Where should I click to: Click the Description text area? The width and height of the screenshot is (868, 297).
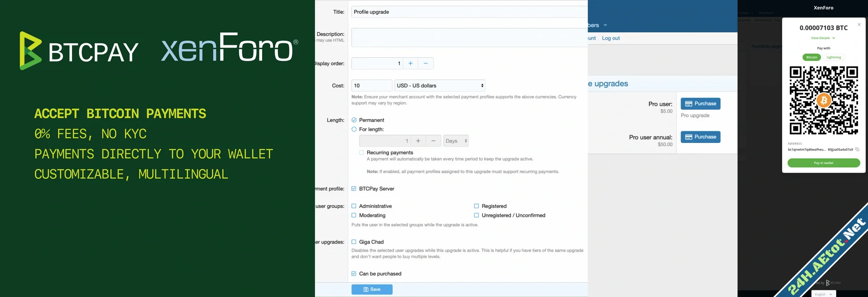(x=470, y=38)
